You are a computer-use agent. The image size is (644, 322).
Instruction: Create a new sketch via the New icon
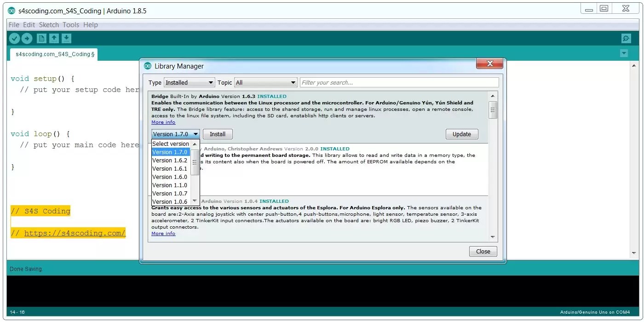(x=41, y=38)
